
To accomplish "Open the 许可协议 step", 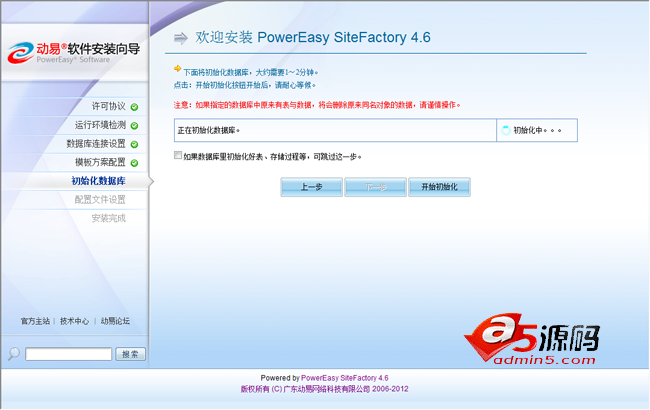I will (109, 107).
